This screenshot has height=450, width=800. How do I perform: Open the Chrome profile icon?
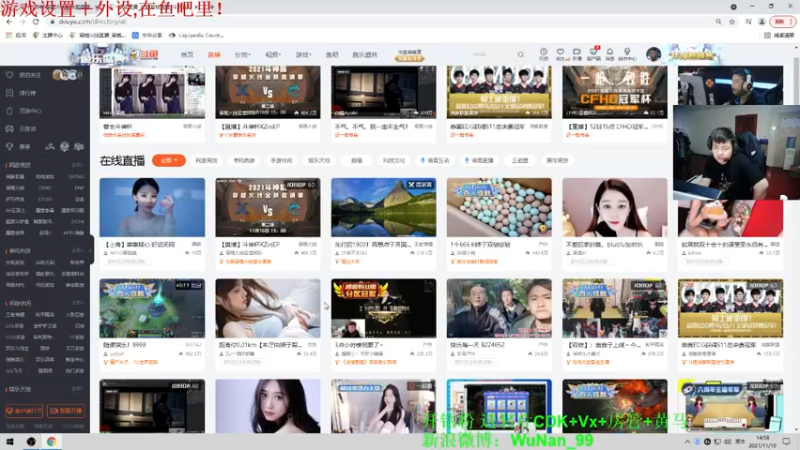coord(762,22)
